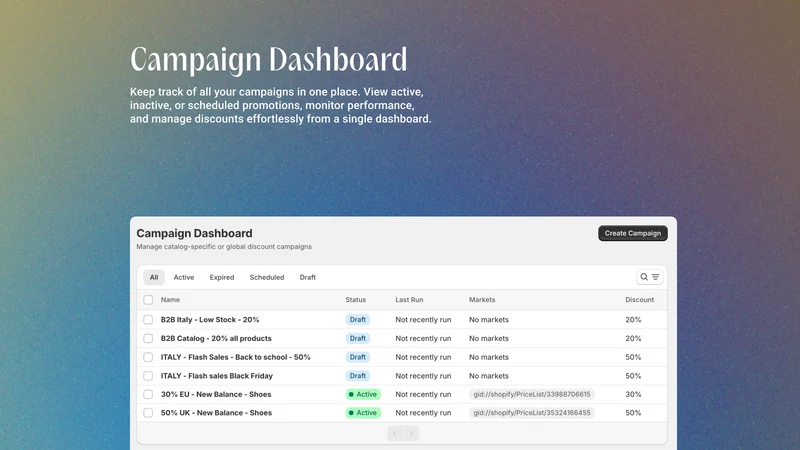Switch to the Scheduled tab
Image resolution: width=800 pixels, height=450 pixels.
(267, 277)
